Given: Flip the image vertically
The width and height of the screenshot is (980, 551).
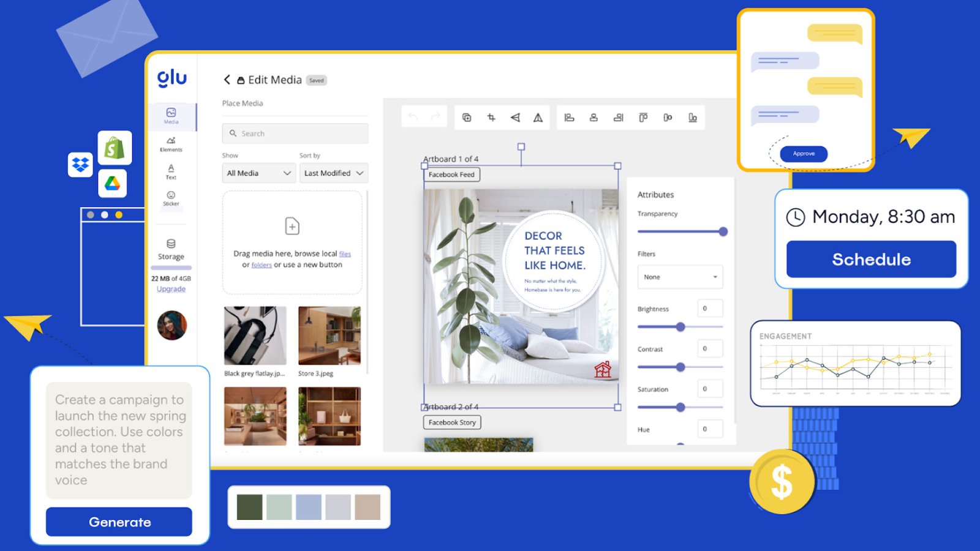Looking at the screenshot, I should (x=538, y=118).
